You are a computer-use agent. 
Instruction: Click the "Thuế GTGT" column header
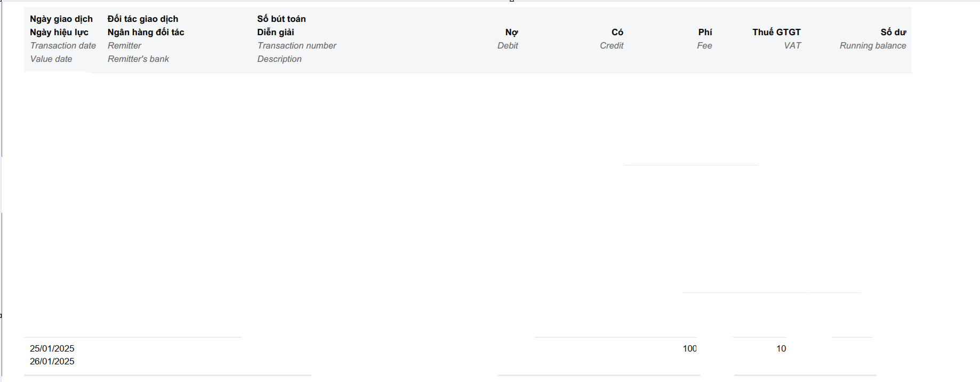click(x=776, y=33)
